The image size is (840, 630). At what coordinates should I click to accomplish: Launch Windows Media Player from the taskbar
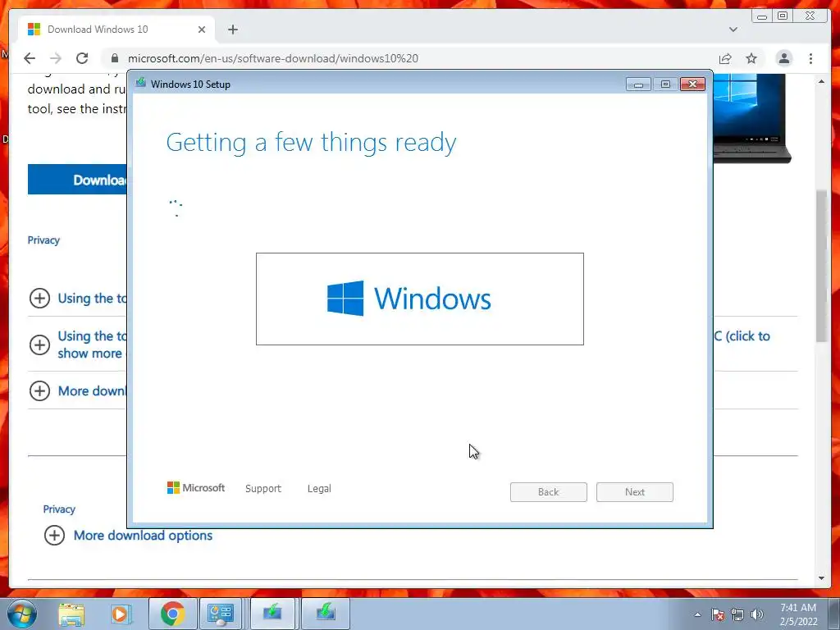pos(121,614)
